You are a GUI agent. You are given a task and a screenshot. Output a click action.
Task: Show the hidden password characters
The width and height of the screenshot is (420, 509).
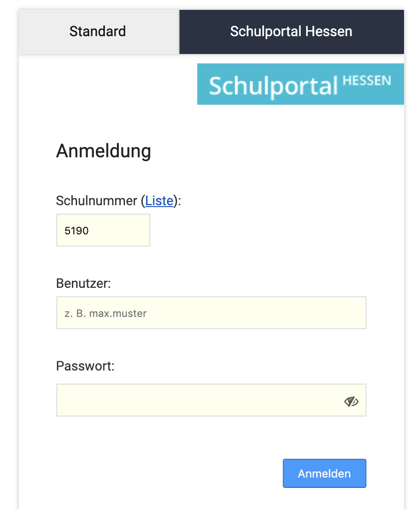[x=351, y=401]
